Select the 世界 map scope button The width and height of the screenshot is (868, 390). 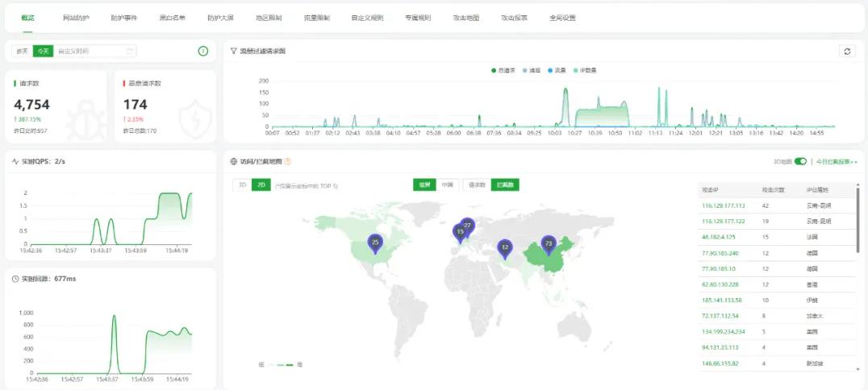point(424,185)
